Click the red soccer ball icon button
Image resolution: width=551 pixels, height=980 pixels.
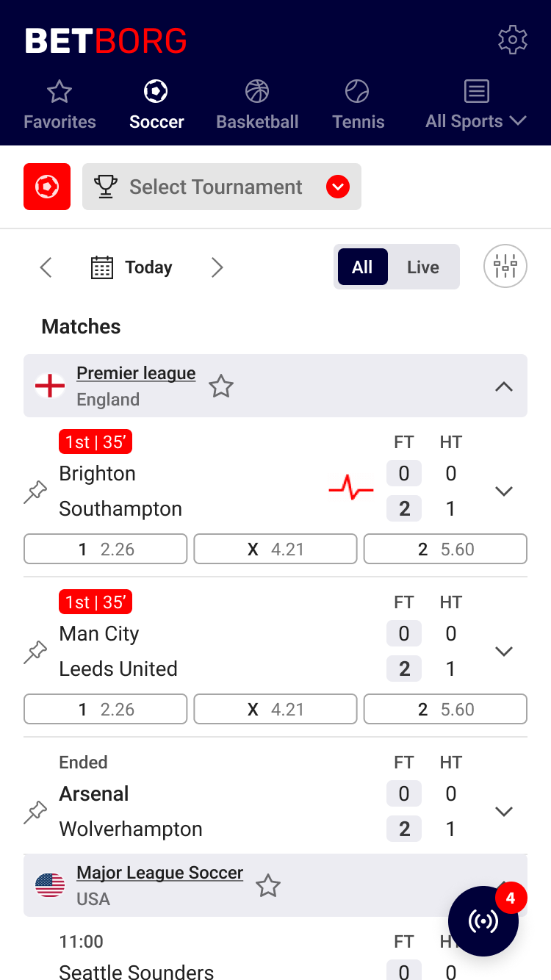[47, 187]
